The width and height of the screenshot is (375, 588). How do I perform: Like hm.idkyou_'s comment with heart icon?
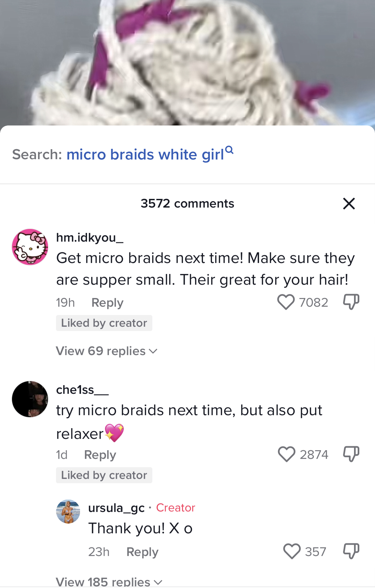[286, 302]
